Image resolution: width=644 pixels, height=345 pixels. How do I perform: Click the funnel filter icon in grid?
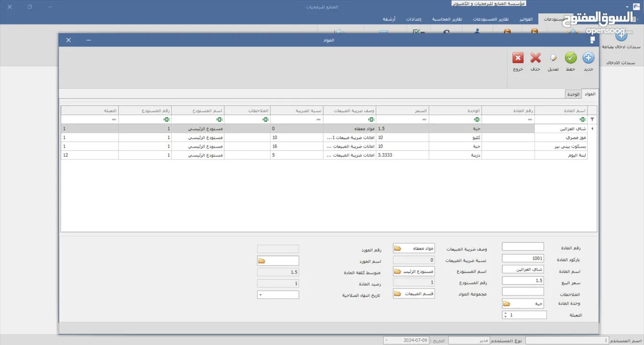(592, 119)
